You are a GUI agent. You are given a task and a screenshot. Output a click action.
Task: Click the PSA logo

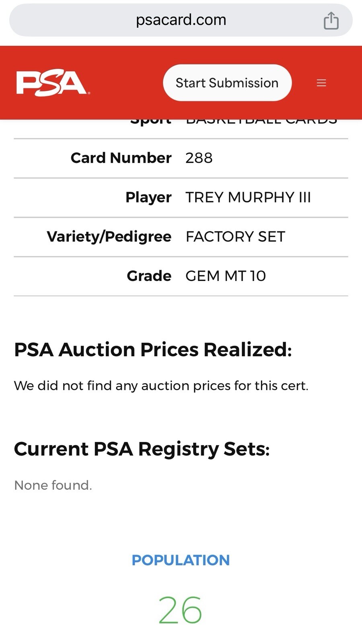(53, 83)
